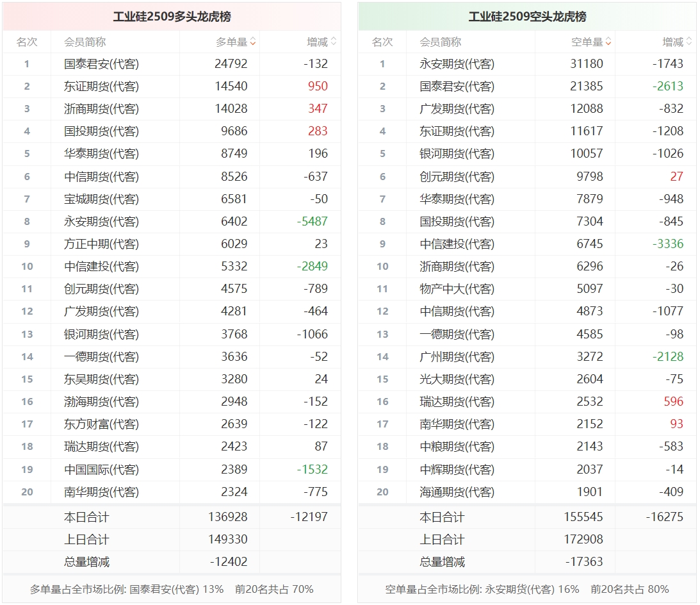The width and height of the screenshot is (700, 605).
Task: Click long volume value 24792
Action: coord(231,64)
